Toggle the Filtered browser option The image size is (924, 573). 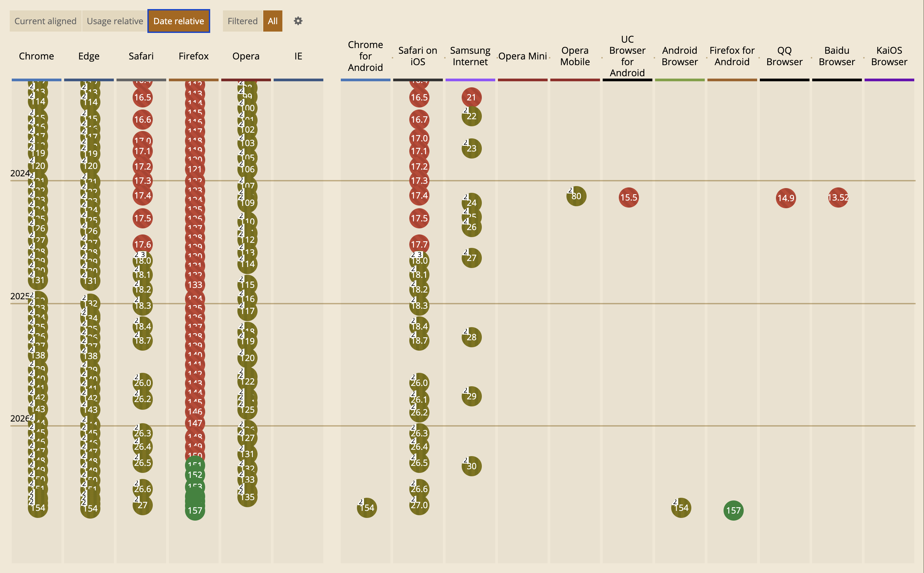coord(242,21)
